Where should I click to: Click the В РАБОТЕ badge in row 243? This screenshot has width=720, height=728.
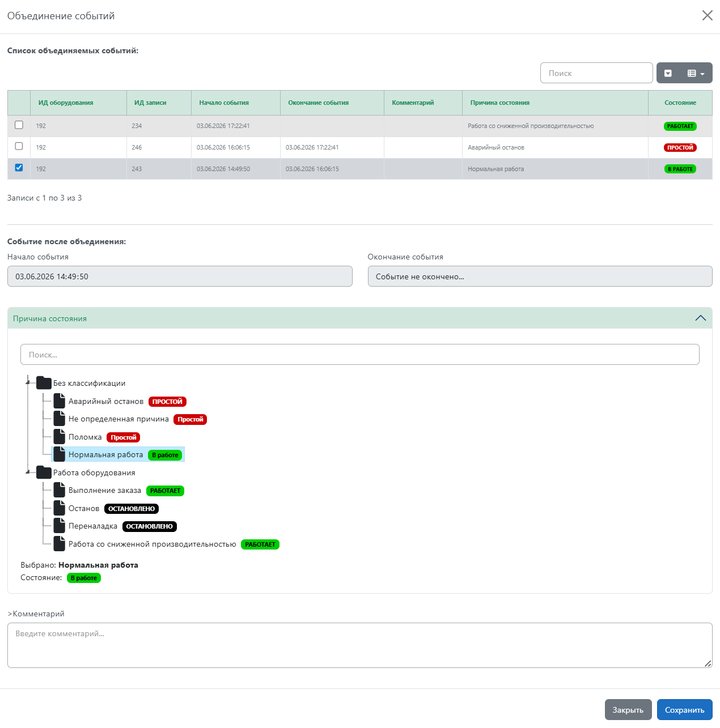click(x=680, y=169)
